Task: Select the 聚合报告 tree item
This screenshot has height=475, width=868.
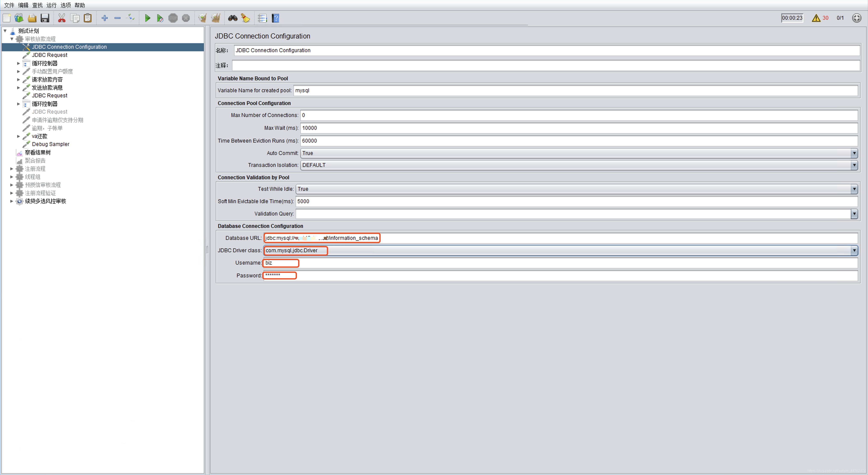Action: point(35,161)
